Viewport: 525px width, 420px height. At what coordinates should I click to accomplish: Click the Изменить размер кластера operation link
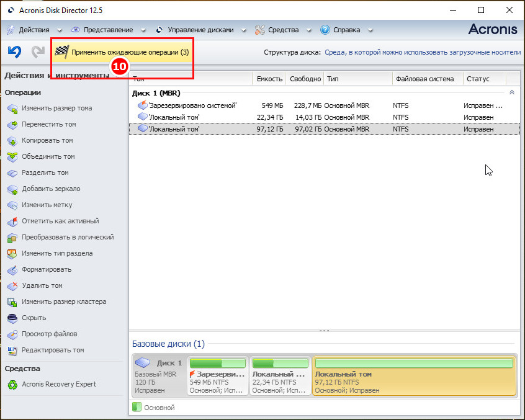pyautogui.click(x=64, y=302)
